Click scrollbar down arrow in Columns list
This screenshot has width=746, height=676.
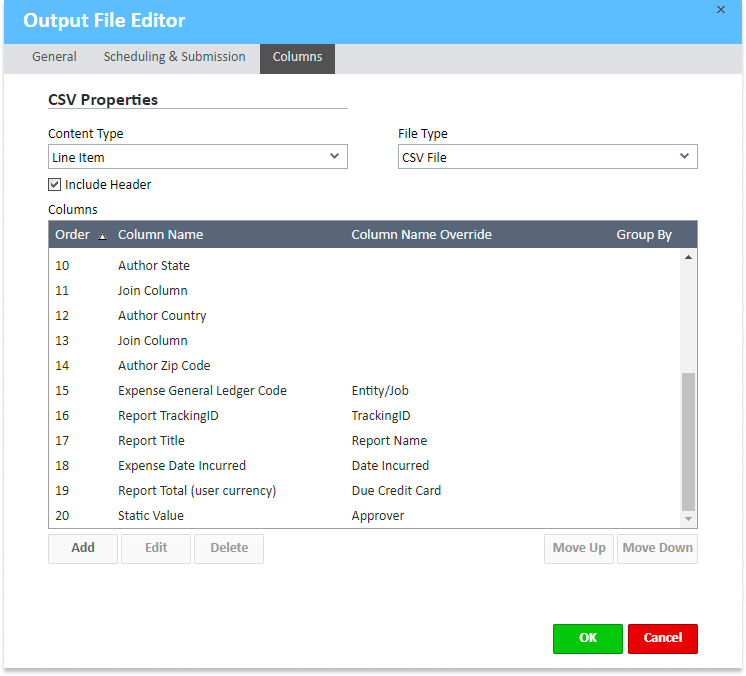pyautogui.click(x=688, y=519)
